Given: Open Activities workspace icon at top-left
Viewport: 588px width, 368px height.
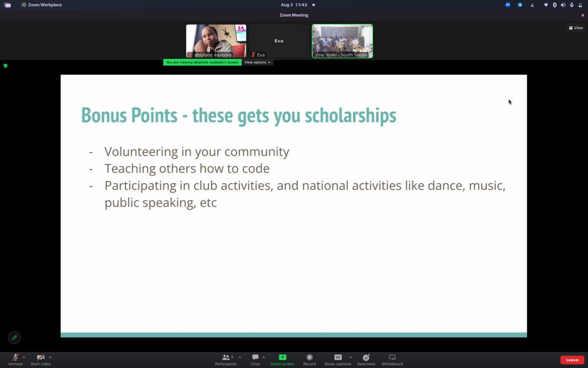Looking at the screenshot, I should click(7, 5).
